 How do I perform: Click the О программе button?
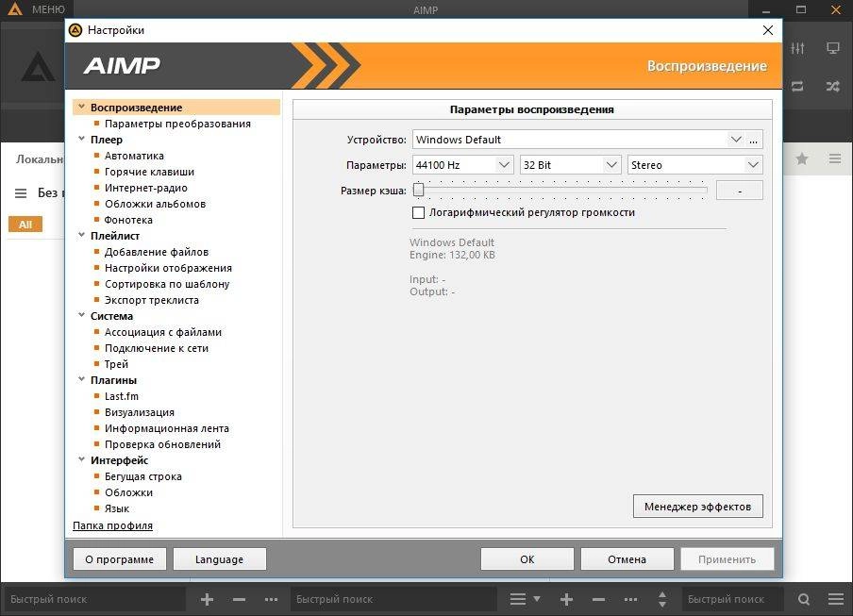pyautogui.click(x=120, y=558)
